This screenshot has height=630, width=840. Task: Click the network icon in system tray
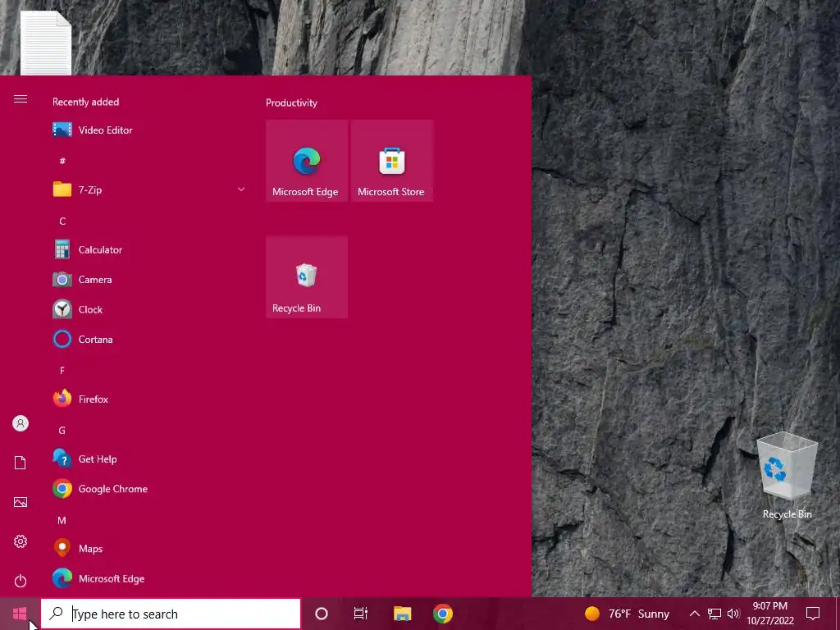(x=714, y=614)
